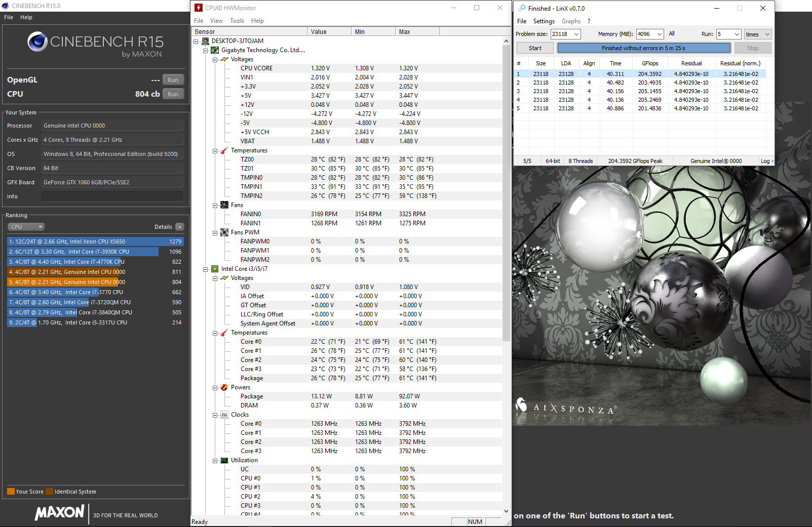Click the Fans category icon
Viewport: 812px width, 527px height.
click(224, 205)
